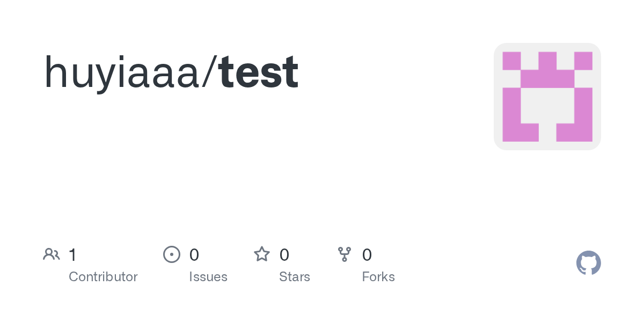Open the GitHub Octocat logo
This screenshot has width=644, height=322.
[589, 263]
